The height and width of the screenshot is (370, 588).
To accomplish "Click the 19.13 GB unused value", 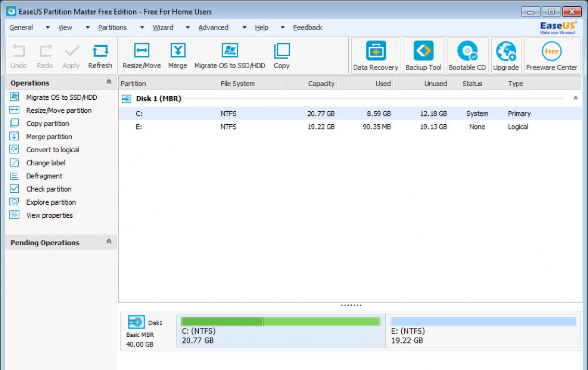I will 433,127.
